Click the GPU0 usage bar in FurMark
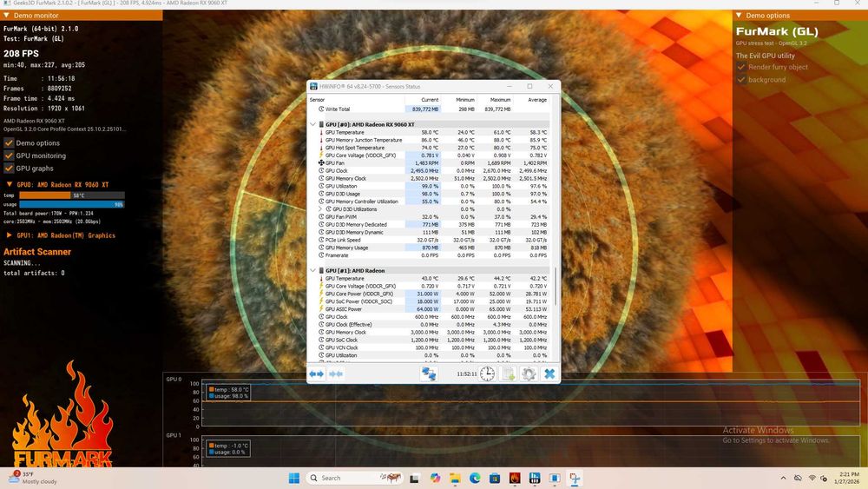Image resolution: width=868 pixels, height=489 pixels. point(72,204)
